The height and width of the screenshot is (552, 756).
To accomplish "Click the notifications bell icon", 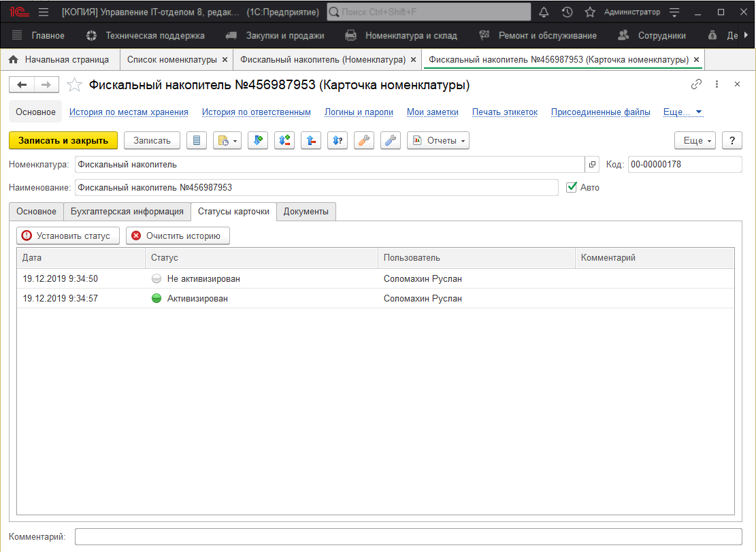I will (544, 12).
